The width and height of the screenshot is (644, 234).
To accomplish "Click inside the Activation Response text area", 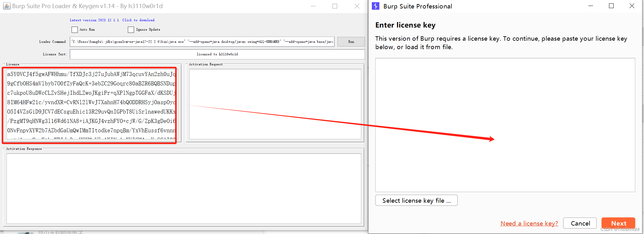I will (x=184, y=188).
